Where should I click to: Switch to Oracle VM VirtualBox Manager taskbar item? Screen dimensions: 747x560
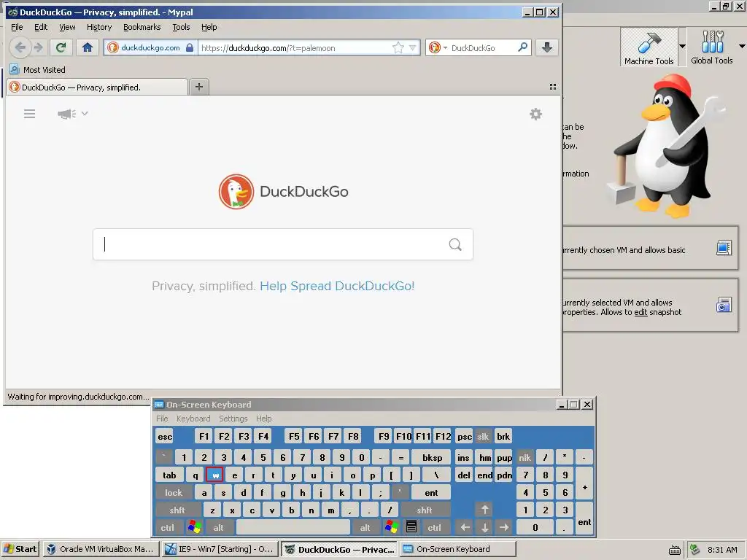[x=101, y=549]
